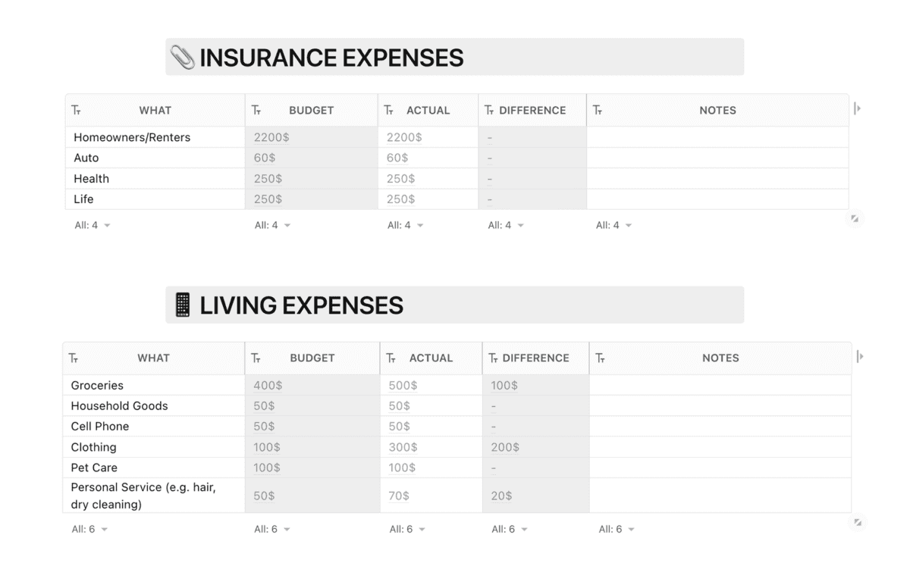The height and width of the screenshot is (588, 910).
Task: Open All: 6 dropdown under Living NOTES
Action: coord(617,529)
